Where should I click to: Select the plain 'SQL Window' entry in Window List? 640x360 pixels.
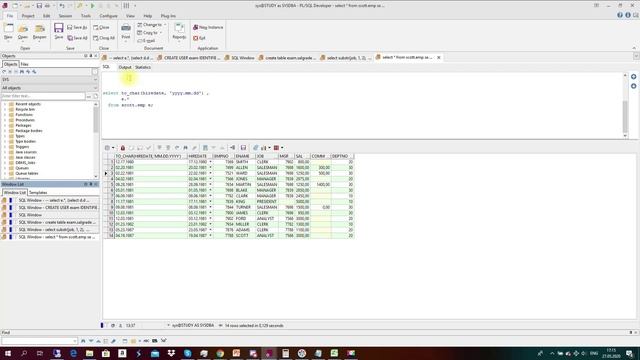tap(50, 215)
